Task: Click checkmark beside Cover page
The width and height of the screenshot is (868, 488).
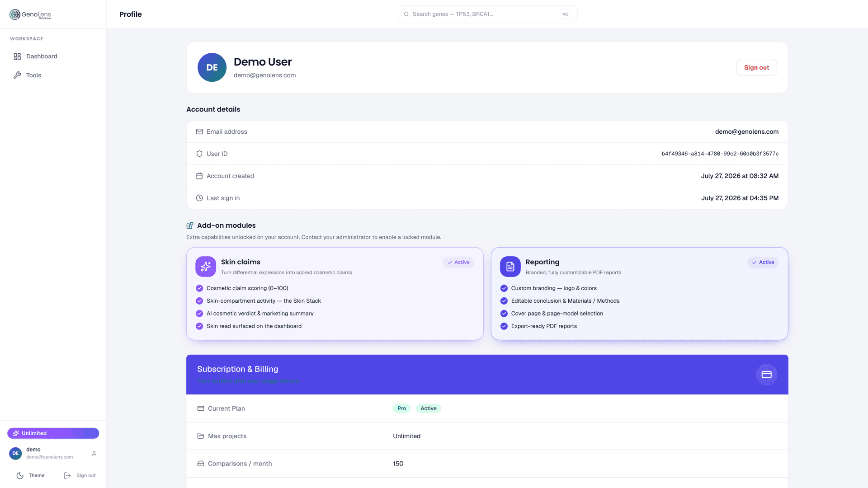Action: click(x=504, y=314)
